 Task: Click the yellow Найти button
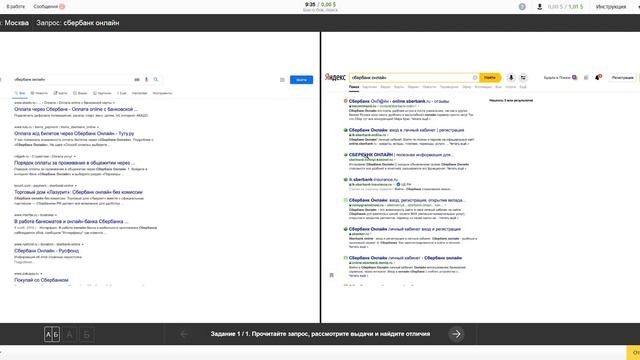490,77
